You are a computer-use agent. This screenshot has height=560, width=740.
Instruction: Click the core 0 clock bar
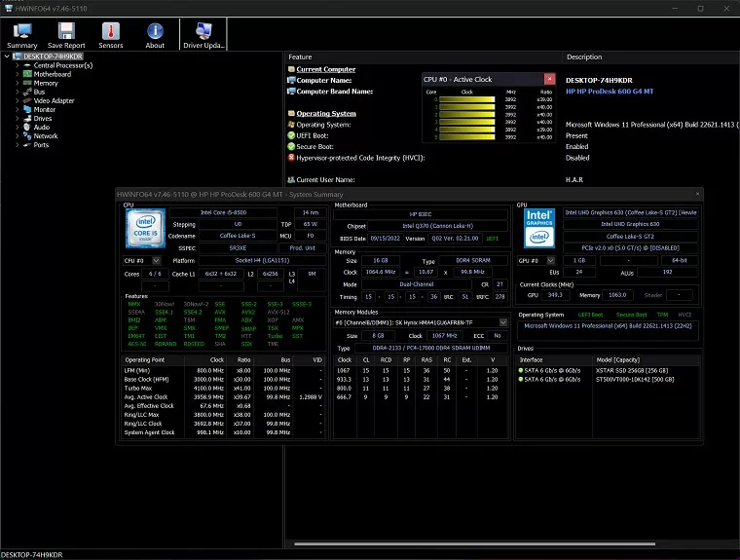[466, 99]
